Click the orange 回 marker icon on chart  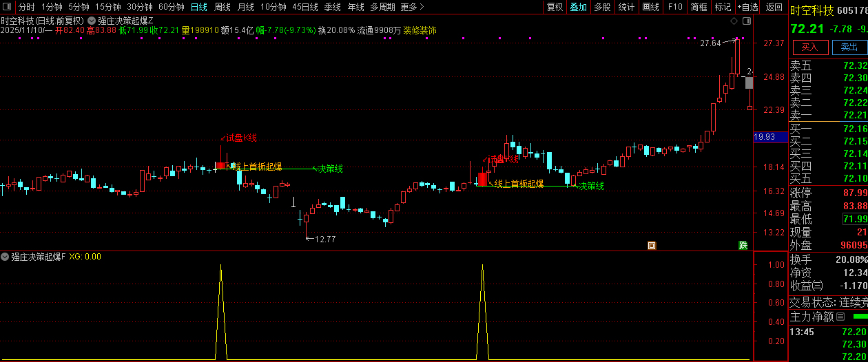click(652, 245)
